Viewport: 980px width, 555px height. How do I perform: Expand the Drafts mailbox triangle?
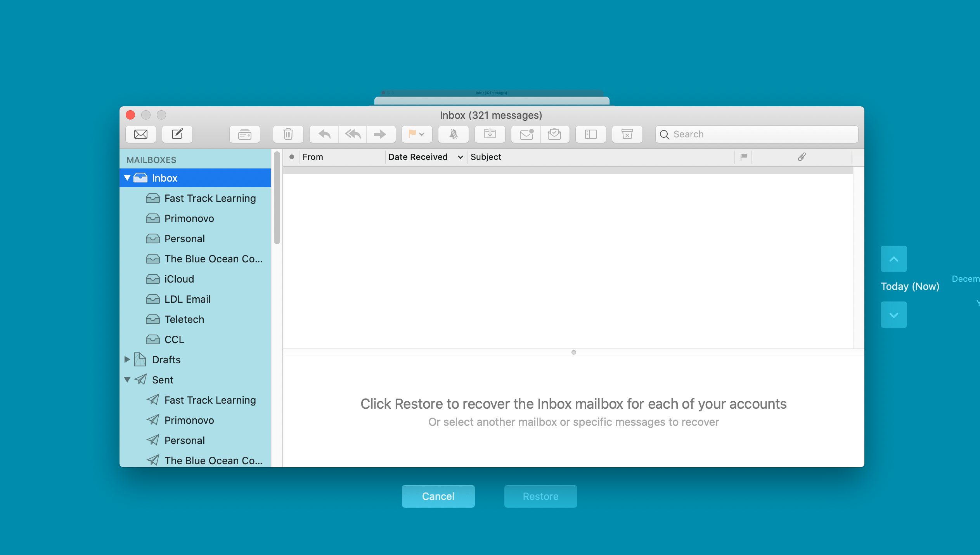127,359
